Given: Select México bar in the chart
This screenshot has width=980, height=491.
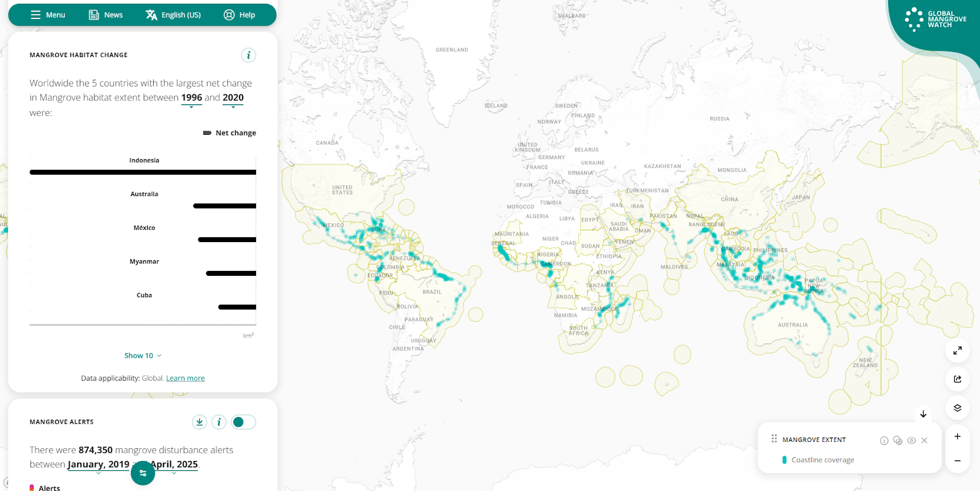Looking at the screenshot, I should pyautogui.click(x=227, y=240).
